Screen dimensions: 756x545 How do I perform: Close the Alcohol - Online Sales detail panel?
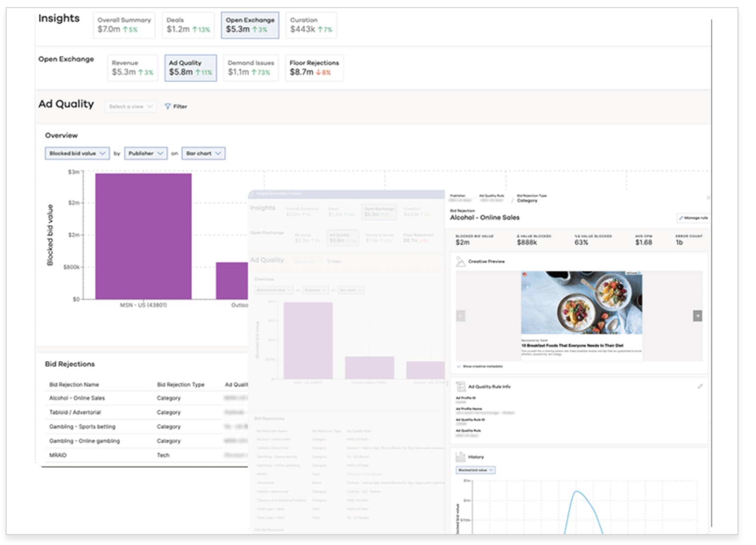(x=709, y=198)
